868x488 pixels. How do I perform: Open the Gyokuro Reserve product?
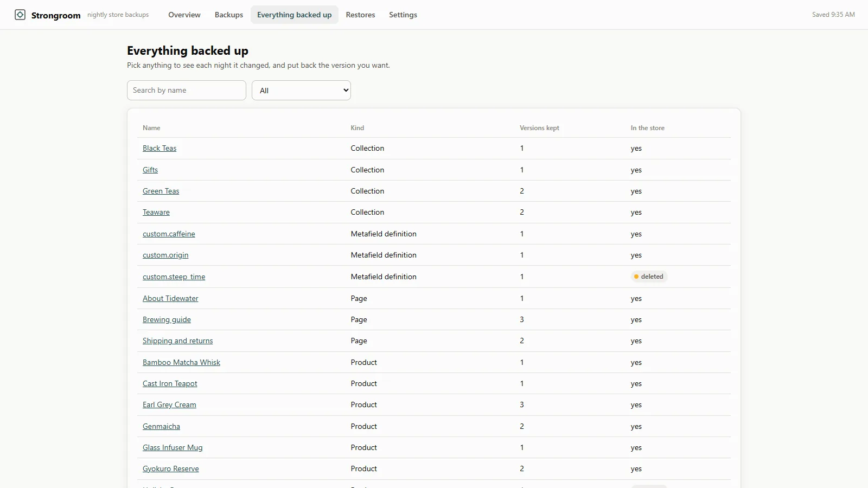(171, 469)
